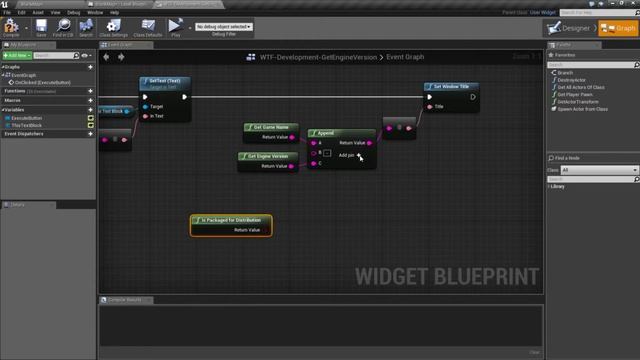Open the Debug menu

[x=74, y=13]
